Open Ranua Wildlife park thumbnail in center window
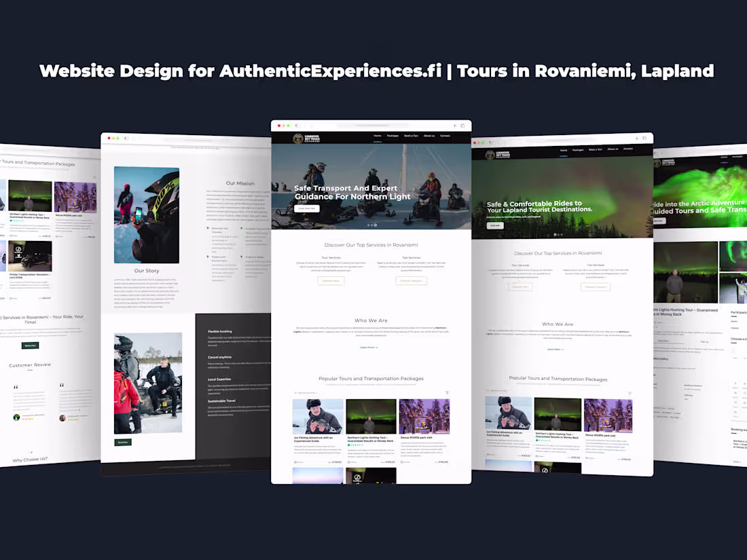The width and height of the screenshot is (747, 560). (424, 417)
